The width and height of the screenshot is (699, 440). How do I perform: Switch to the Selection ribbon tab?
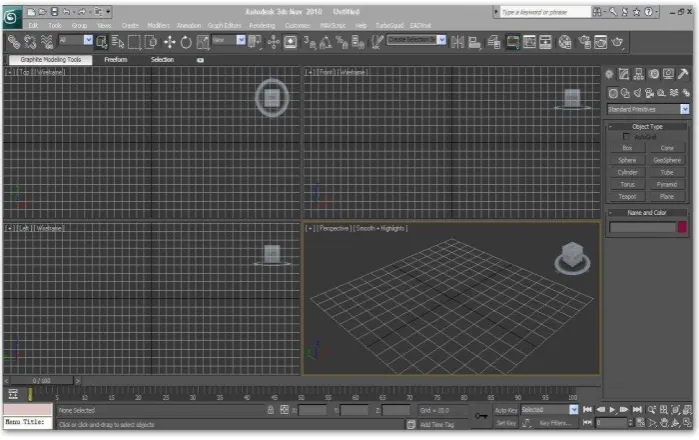coord(162,59)
